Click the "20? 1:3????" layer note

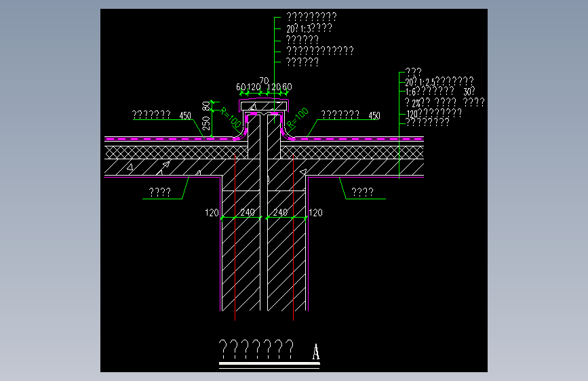pos(309,28)
